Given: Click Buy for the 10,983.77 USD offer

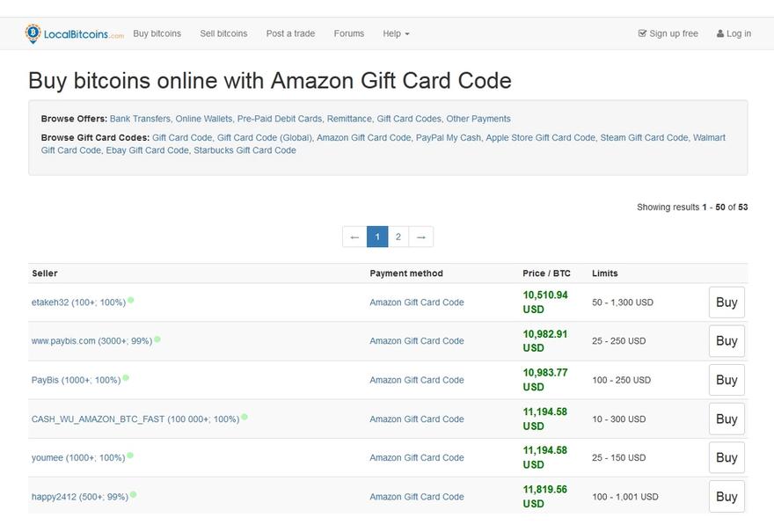Looking at the screenshot, I should [x=727, y=380].
